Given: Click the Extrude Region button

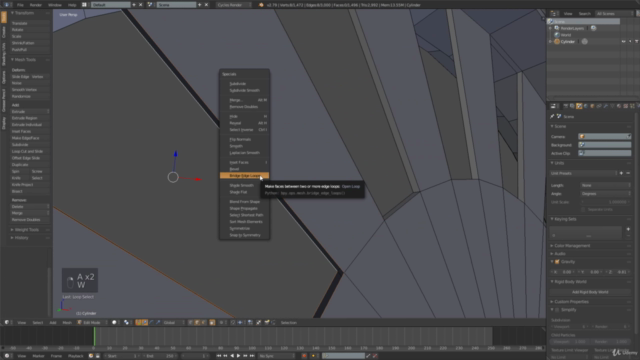Looking at the screenshot, I should tap(29, 118).
